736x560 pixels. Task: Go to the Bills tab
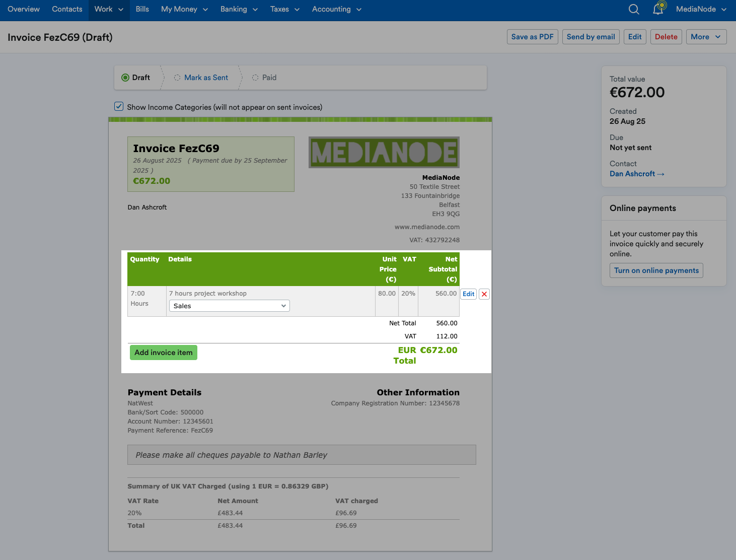click(x=142, y=9)
